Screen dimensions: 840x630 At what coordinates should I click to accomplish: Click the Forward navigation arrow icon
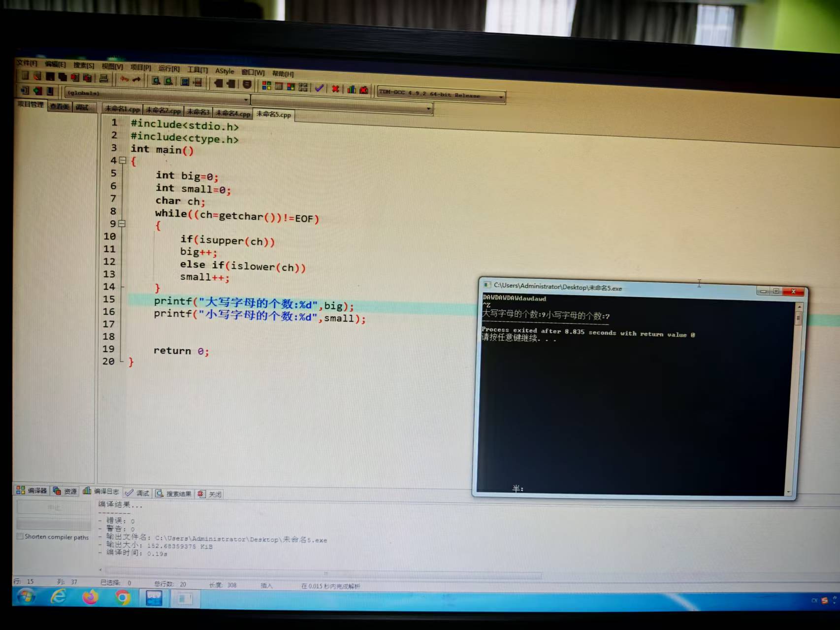230,84
